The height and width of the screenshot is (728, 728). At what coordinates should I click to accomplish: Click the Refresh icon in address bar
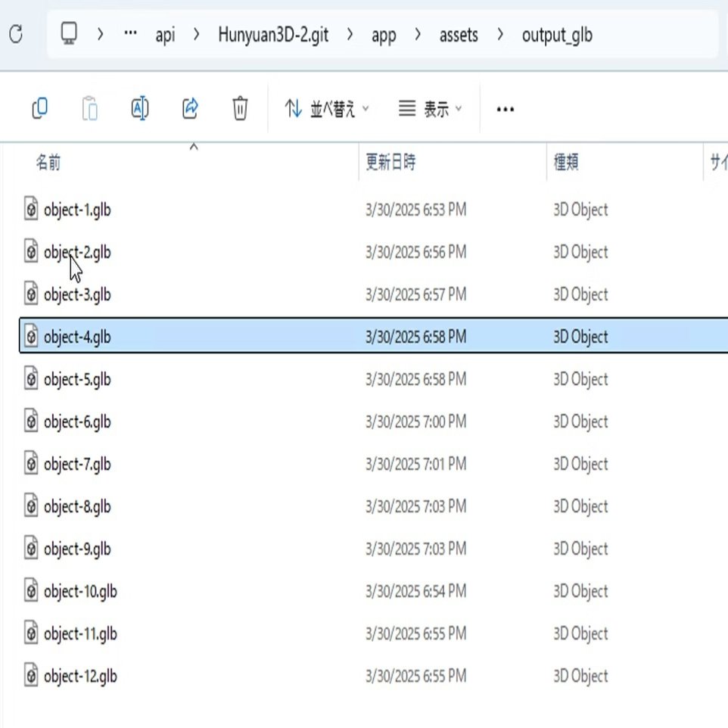(x=16, y=34)
